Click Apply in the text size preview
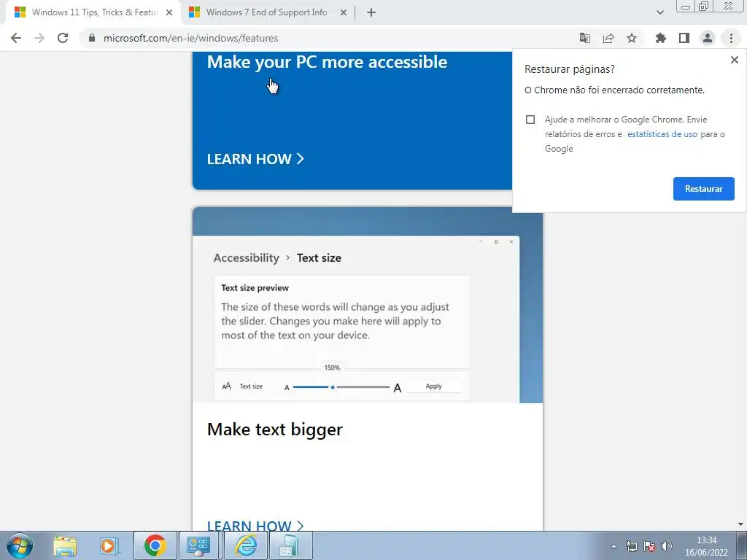This screenshot has width=747, height=560. pyautogui.click(x=433, y=386)
